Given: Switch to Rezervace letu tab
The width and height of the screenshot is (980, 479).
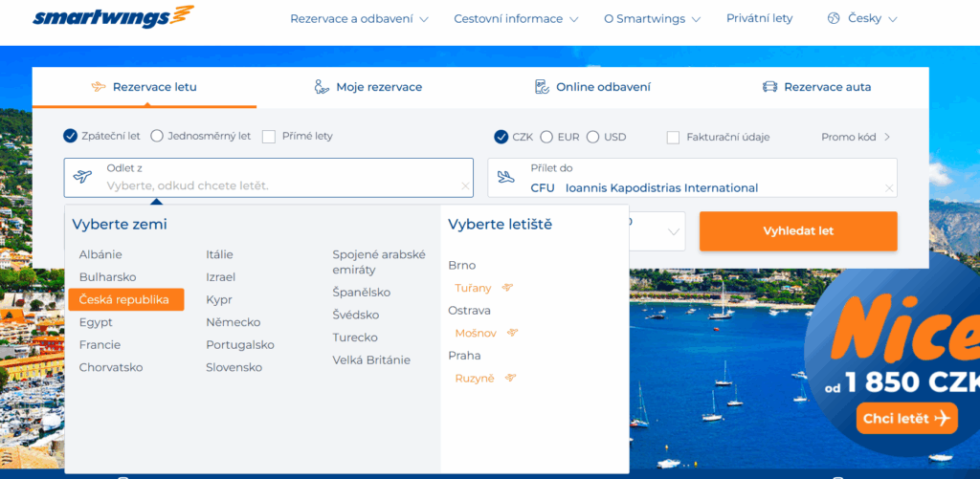Looking at the screenshot, I should tap(145, 87).
